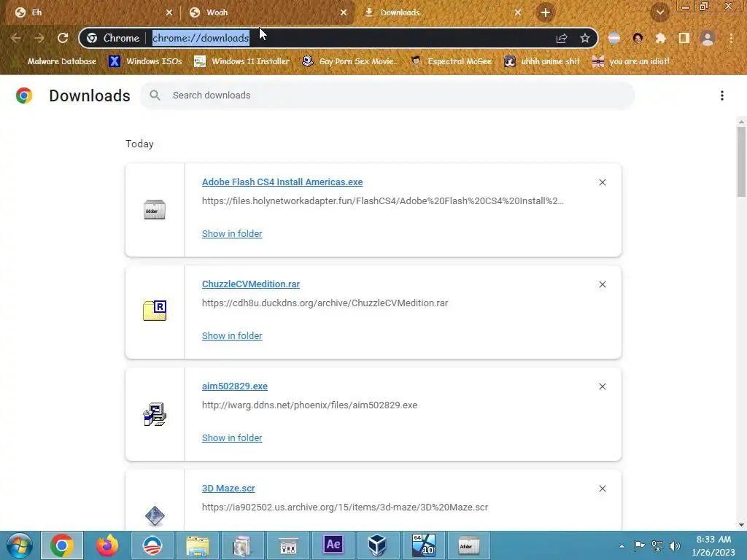Close the Woah tab
This screenshot has height=560, width=747.
(344, 12)
